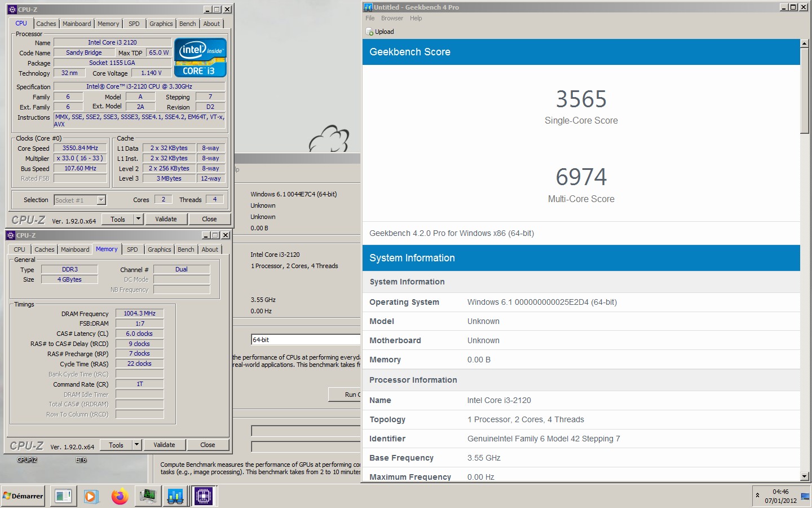Viewport: 812px width, 508px height.
Task: Click the Geekbench taskbar icon
Action: pos(175,496)
